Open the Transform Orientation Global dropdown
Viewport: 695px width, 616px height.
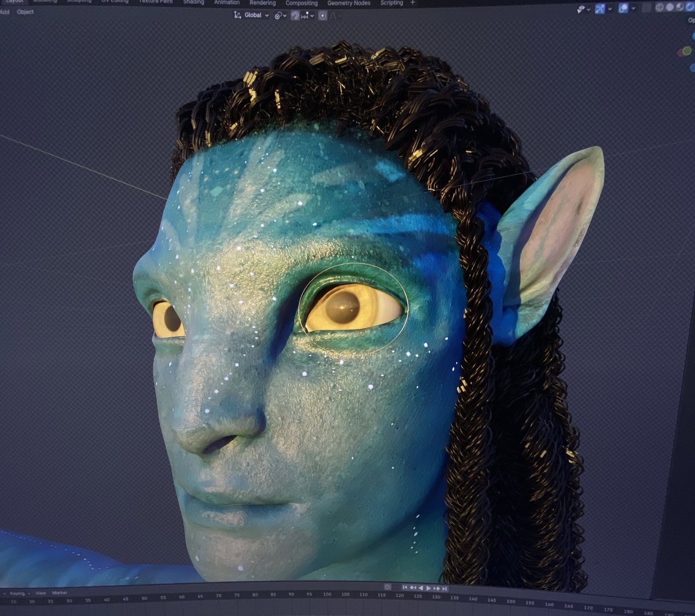tap(252, 15)
